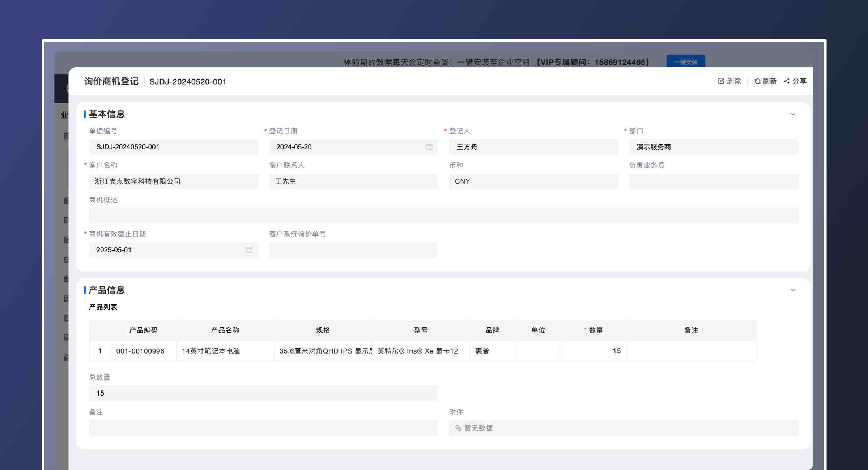Select product row 001-00100996 in the table
This screenshot has height=470, width=868.
pos(140,351)
